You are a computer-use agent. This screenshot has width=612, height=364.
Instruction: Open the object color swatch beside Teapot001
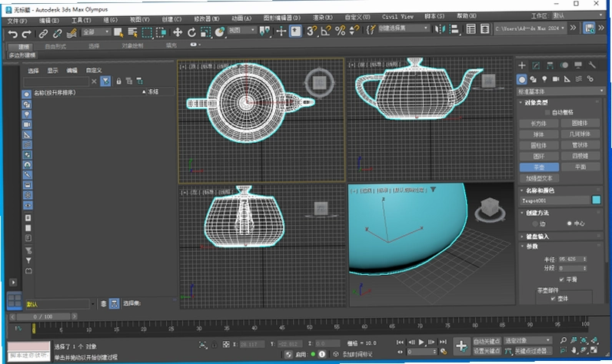coord(596,200)
